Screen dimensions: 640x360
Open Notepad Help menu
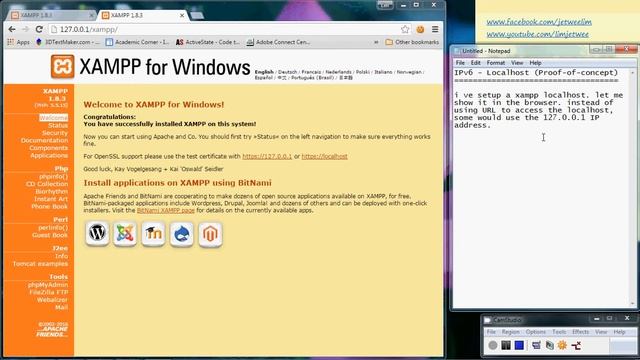[x=535, y=63]
